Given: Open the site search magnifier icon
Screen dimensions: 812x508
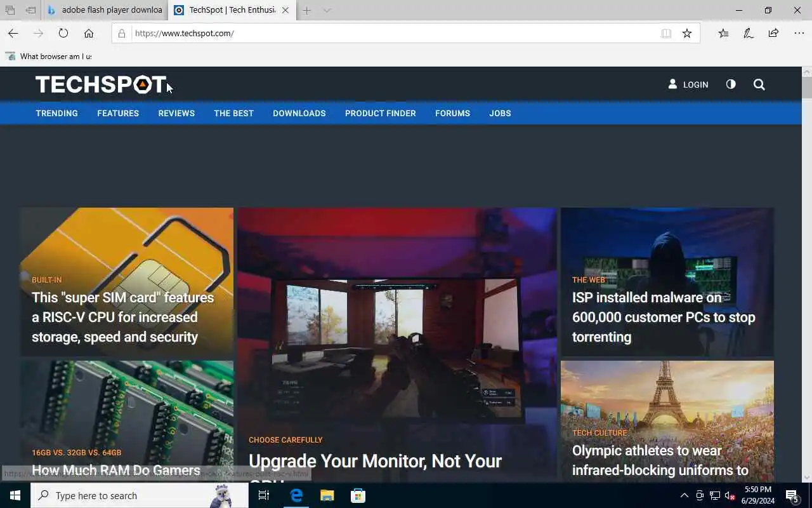Looking at the screenshot, I should click(759, 84).
